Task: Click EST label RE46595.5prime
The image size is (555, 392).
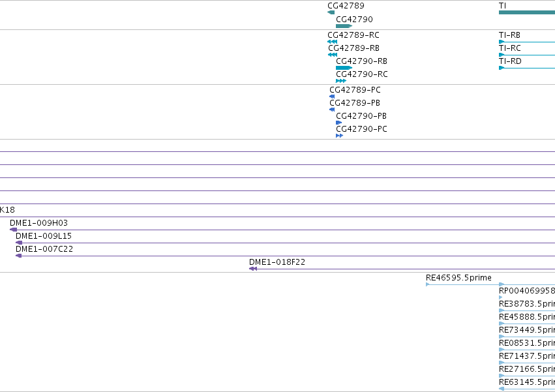Action: 458,278
